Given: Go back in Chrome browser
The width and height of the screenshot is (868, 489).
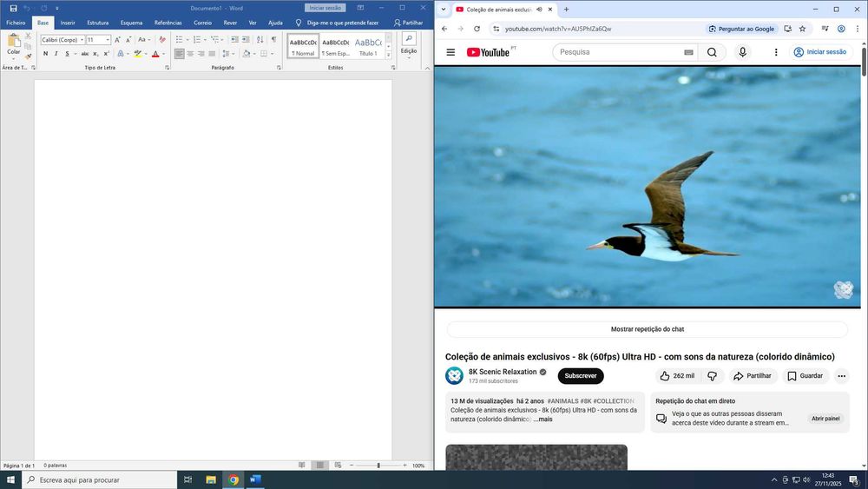Looking at the screenshot, I should [x=444, y=29].
